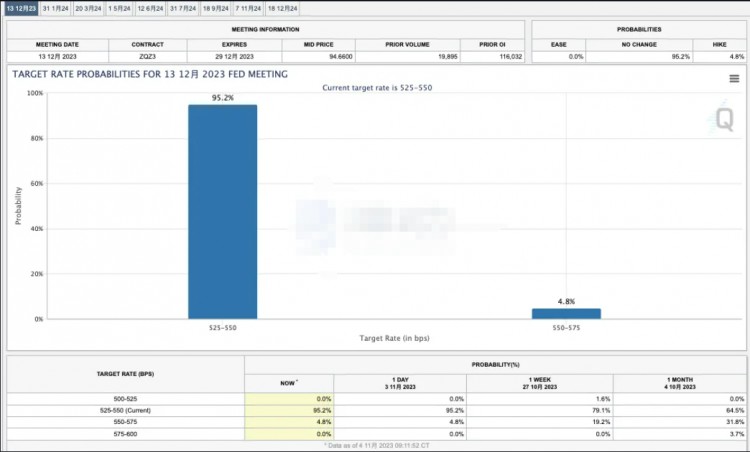
Task: Select the 12 6月24 meeting tab
Action: pos(150,9)
